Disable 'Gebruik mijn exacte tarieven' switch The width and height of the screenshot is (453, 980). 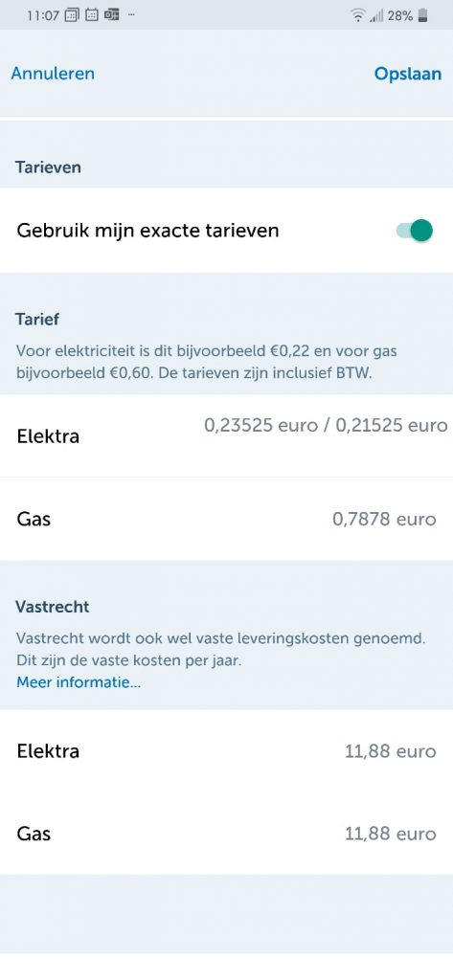(414, 231)
